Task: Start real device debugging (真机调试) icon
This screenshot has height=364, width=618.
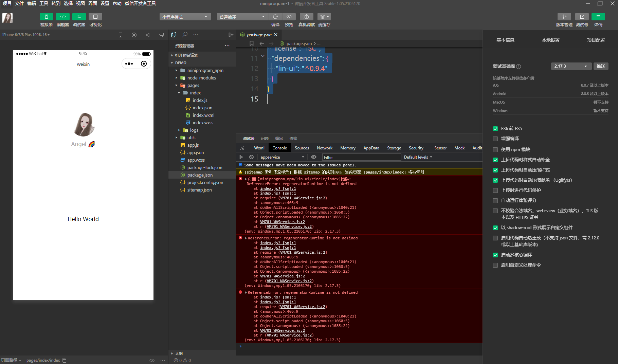Action: (307, 17)
